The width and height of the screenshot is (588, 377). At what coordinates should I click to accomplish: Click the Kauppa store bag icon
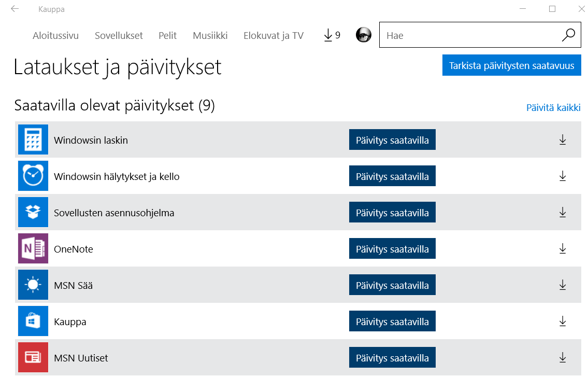pos(33,321)
